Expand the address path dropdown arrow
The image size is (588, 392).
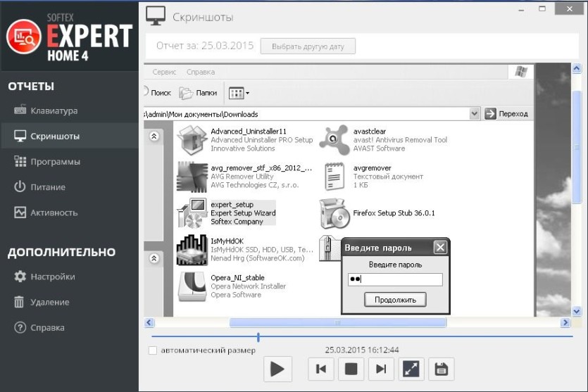click(475, 113)
